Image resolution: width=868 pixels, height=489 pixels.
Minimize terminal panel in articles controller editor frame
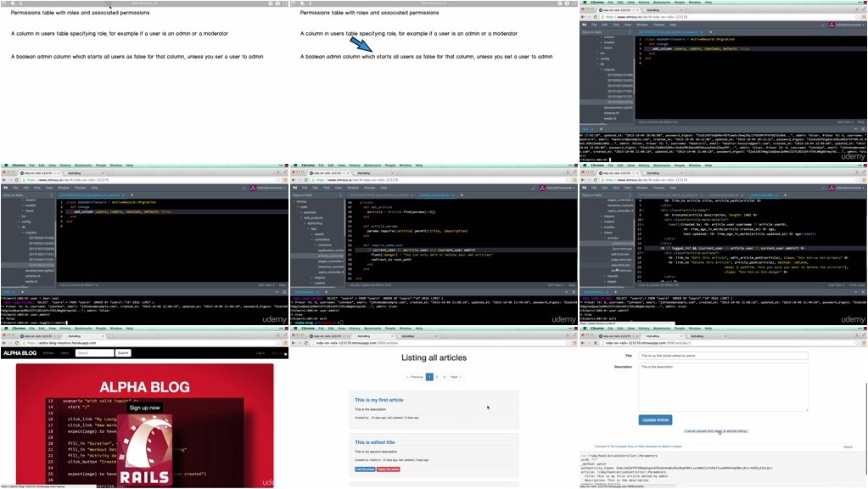pyautogui.click(x=566, y=292)
